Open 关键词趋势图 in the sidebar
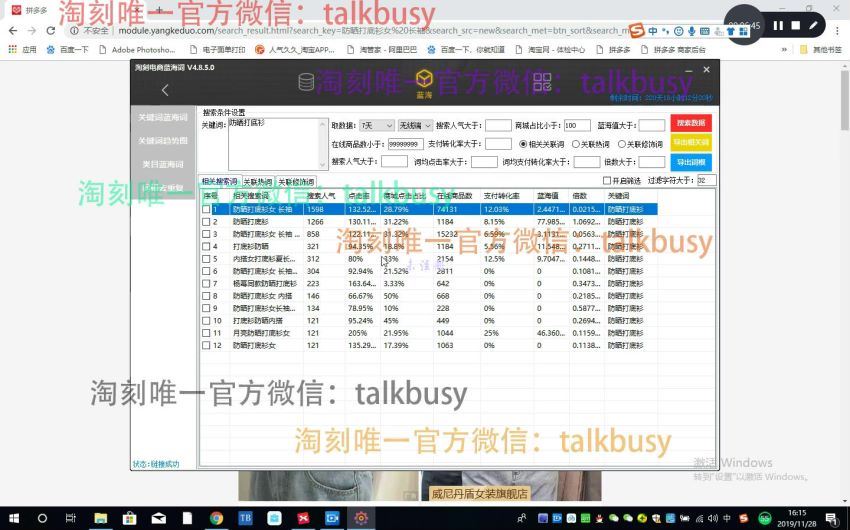Viewport: 850px width, 530px height. click(163, 140)
